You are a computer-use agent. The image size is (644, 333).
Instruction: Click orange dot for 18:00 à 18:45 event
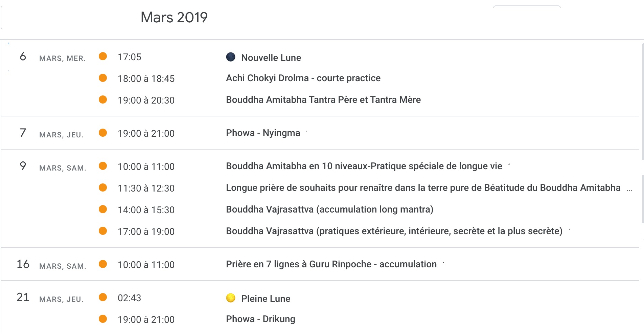103,78
